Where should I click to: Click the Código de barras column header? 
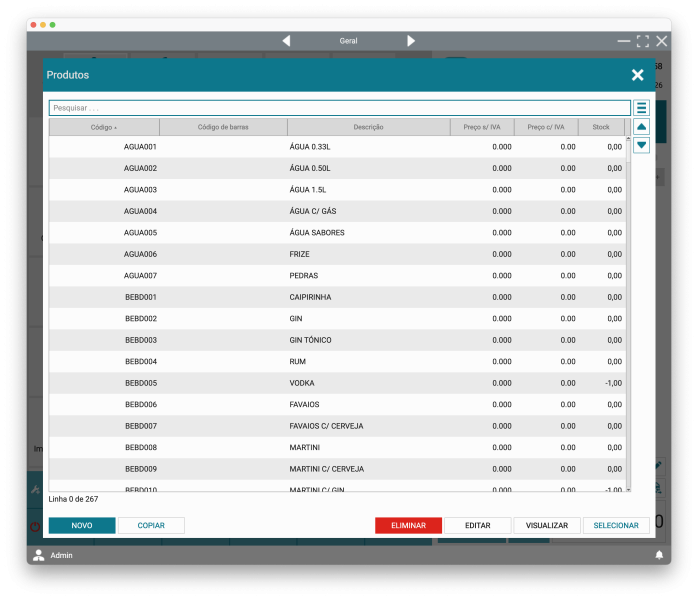[x=223, y=127]
